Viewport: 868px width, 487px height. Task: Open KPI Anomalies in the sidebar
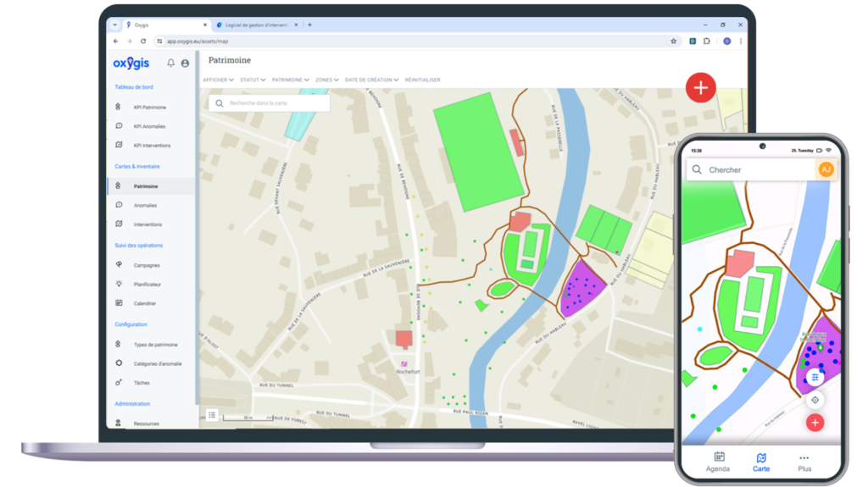click(x=149, y=126)
